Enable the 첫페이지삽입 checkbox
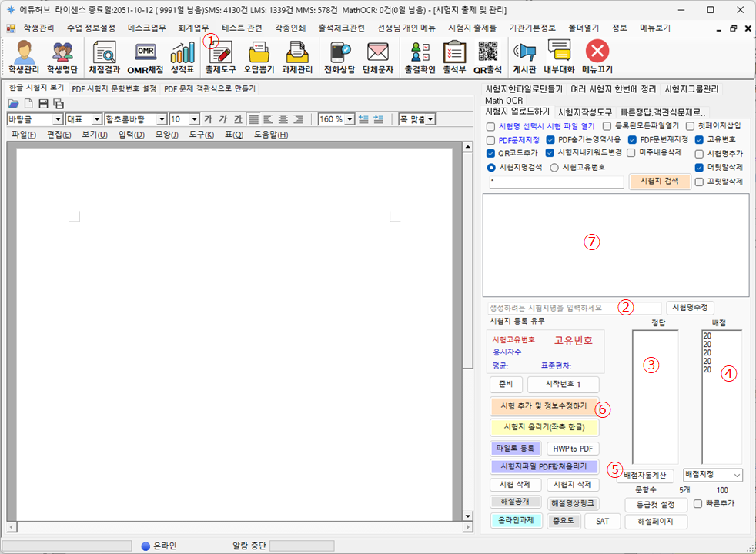Viewport: 756px width, 554px height. [690, 125]
